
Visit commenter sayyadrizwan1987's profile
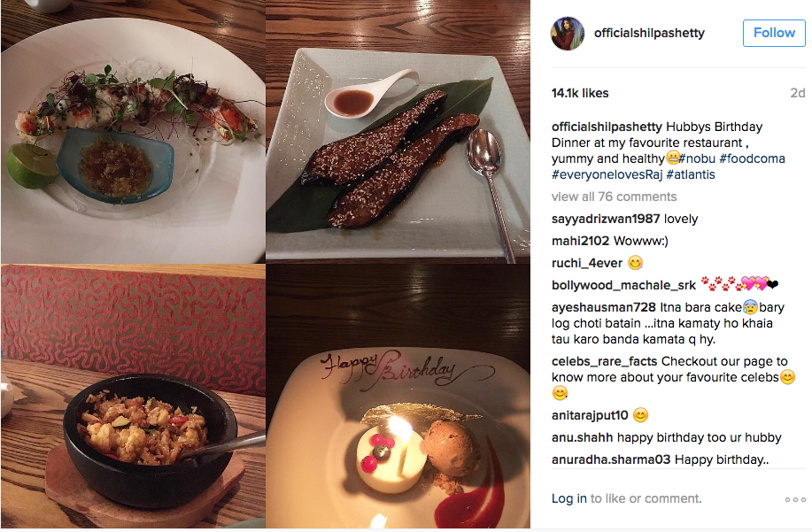[x=606, y=219]
